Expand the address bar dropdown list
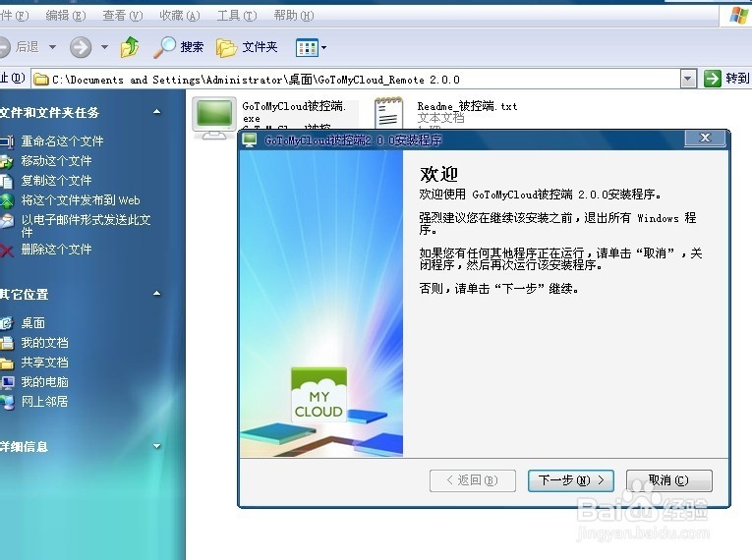This screenshot has width=752, height=560. point(688,79)
